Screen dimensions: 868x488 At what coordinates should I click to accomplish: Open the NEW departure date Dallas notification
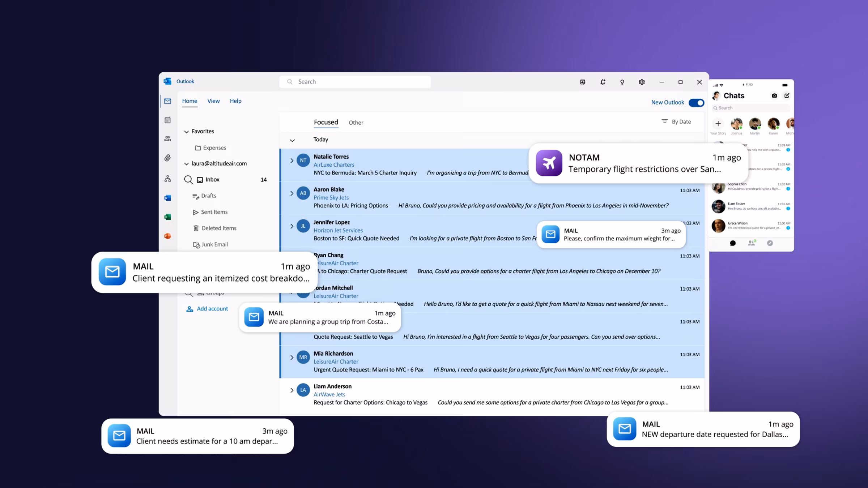703,429
